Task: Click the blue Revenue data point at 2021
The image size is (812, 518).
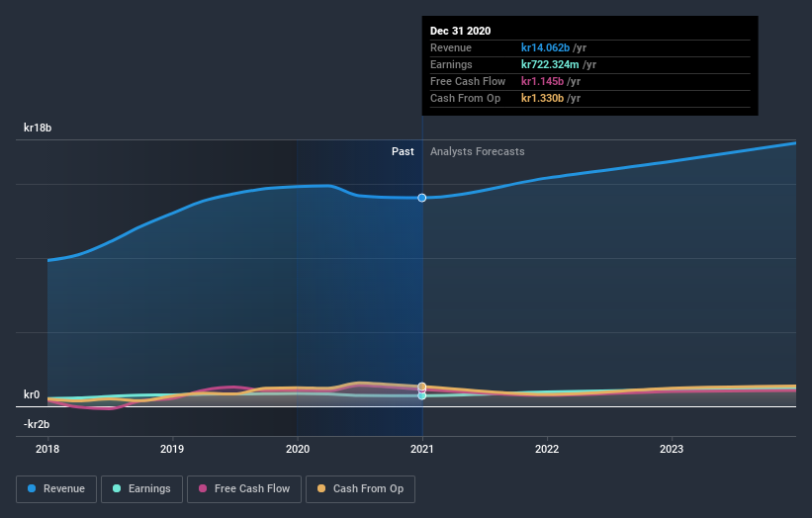Action: click(x=422, y=198)
